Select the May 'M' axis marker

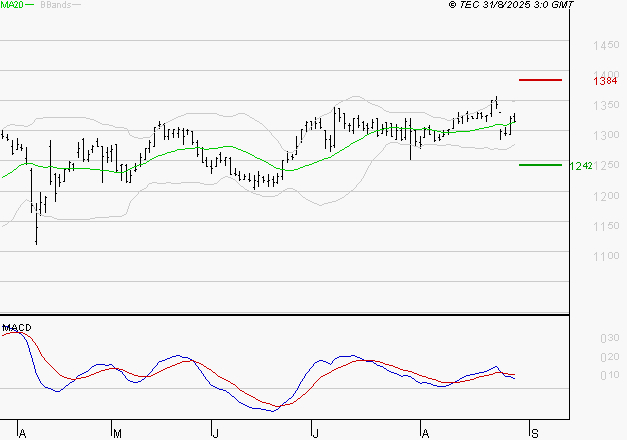click(x=117, y=433)
